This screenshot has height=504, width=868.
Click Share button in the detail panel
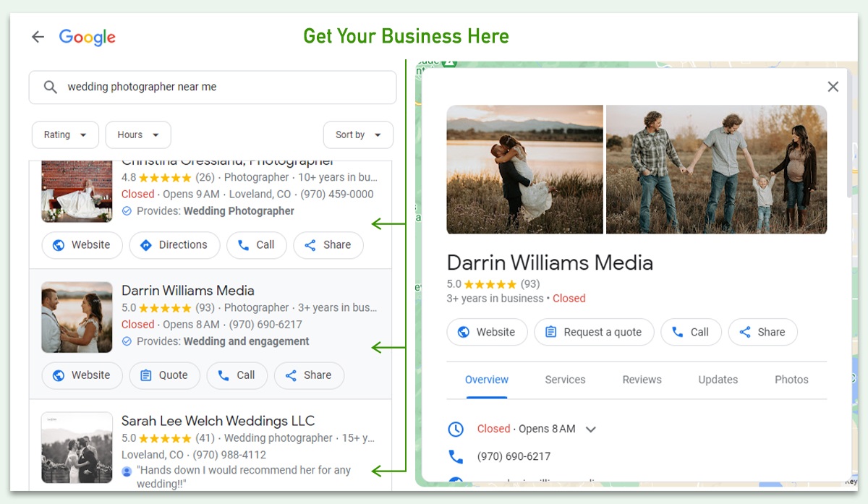[762, 333]
